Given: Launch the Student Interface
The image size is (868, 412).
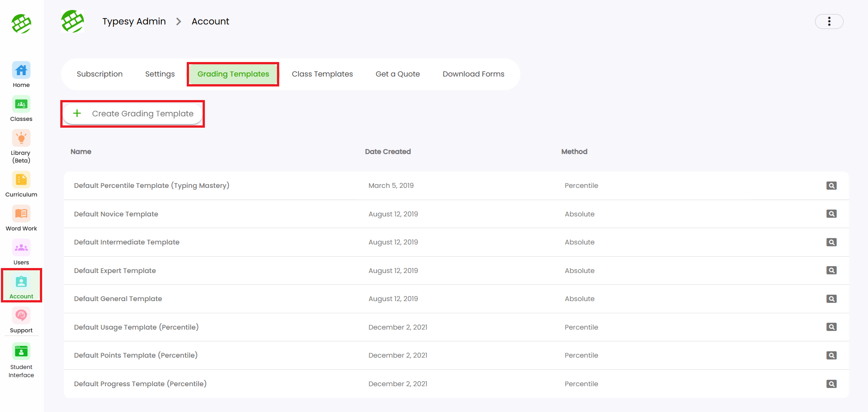Looking at the screenshot, I should [x=21, y=352].
